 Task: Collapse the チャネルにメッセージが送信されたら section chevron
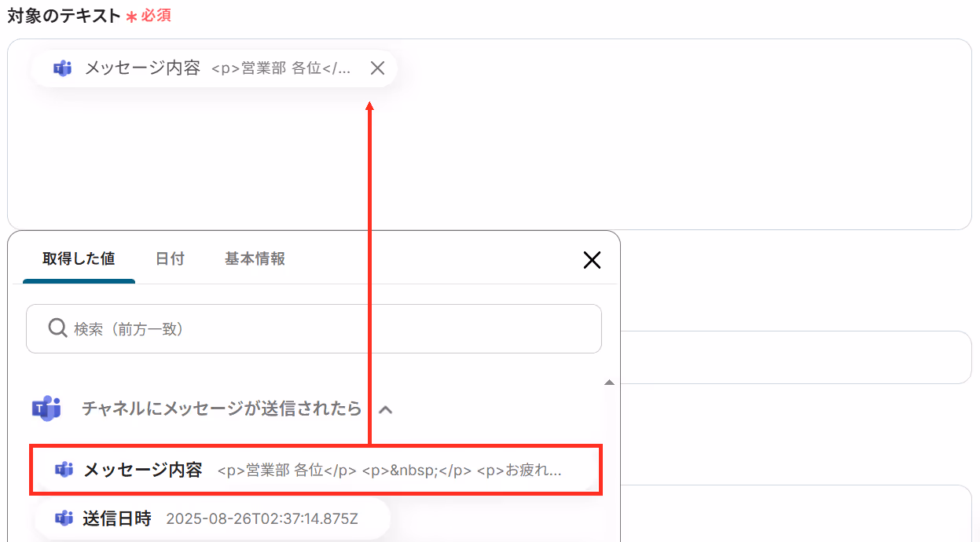(385, 409)
